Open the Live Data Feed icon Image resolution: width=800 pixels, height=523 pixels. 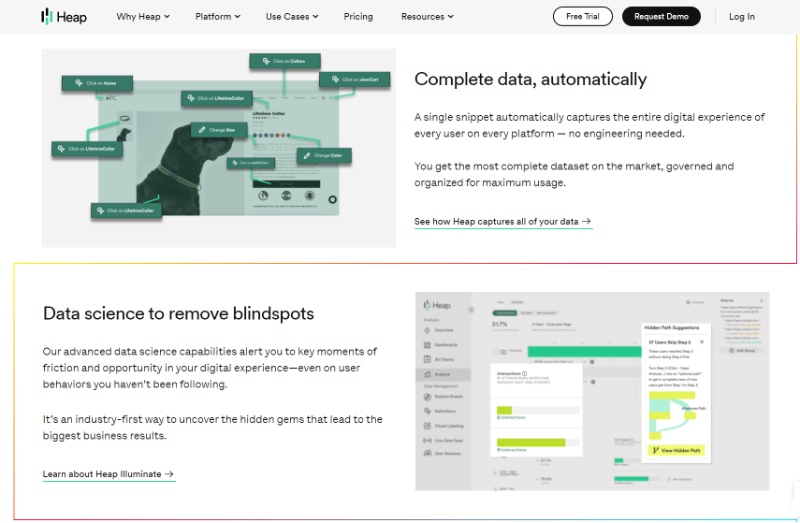click(427, 439)
